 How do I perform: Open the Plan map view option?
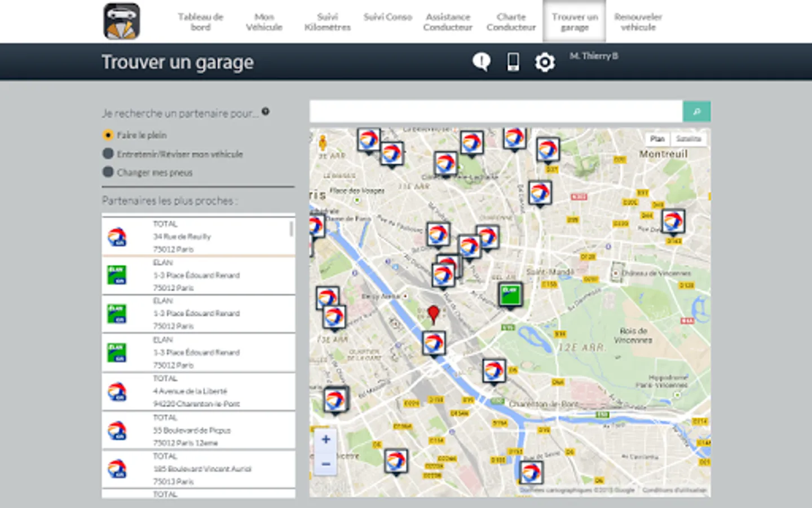coord(658,138)
